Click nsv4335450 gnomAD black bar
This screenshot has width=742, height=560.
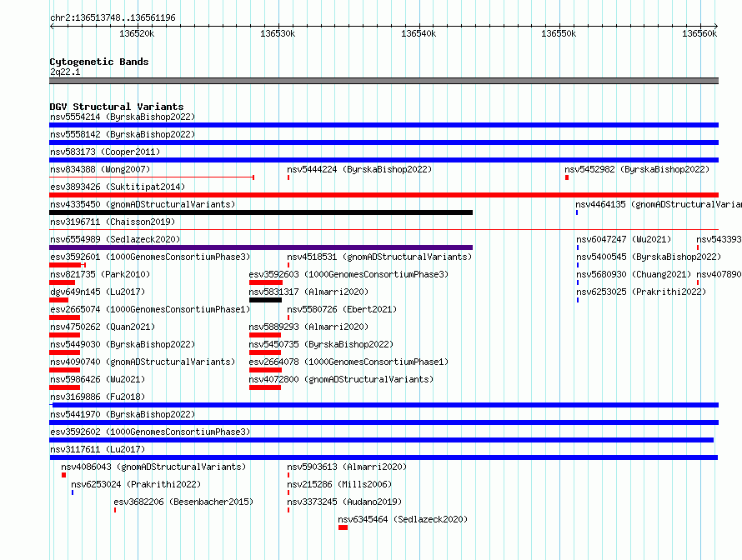(261, 212)
